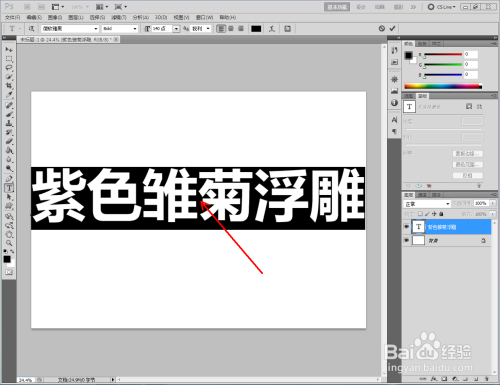Select the Eyedropper tool
Viewport: 500px width, 385px height.
coord(9,95)
